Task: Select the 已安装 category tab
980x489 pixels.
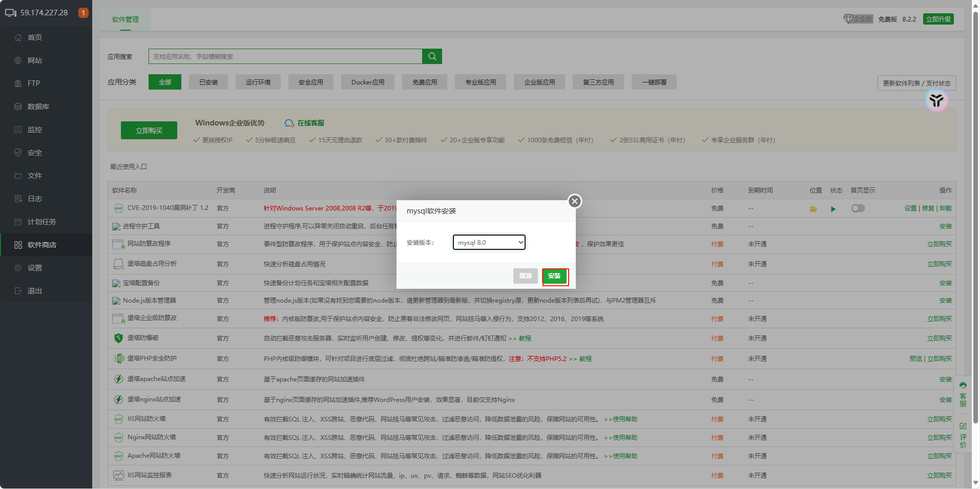Action: point(208,82)
